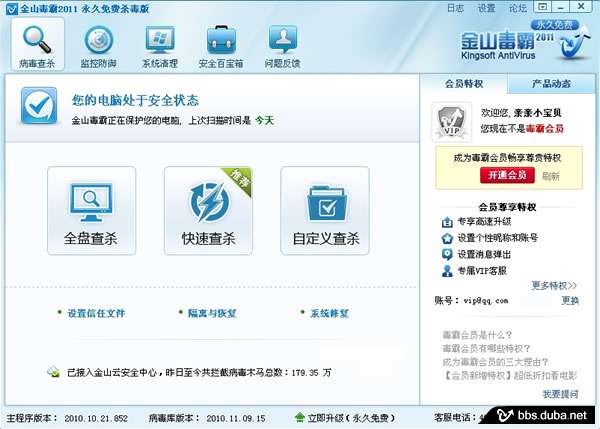Open the 设置 settings menu
This screenshot has height=429, width=600.
pos(486,8)
